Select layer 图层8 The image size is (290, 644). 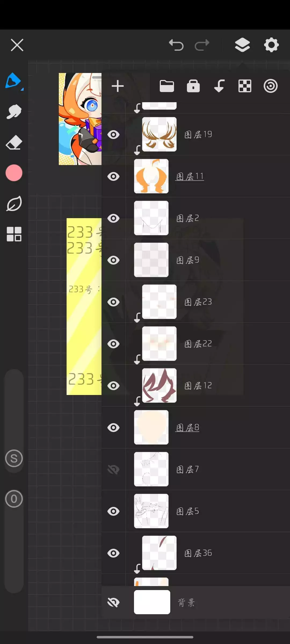click(195, 427)
